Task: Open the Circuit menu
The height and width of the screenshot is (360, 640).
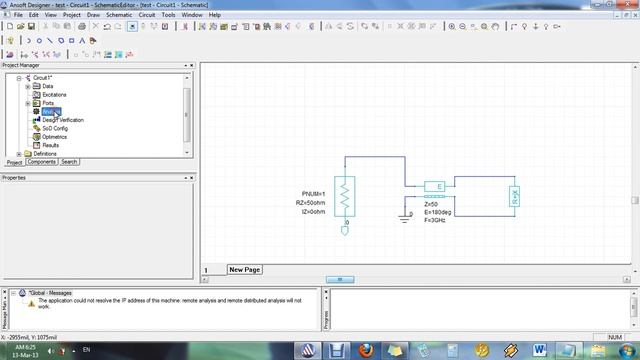Action: click(x=147, y=15)
